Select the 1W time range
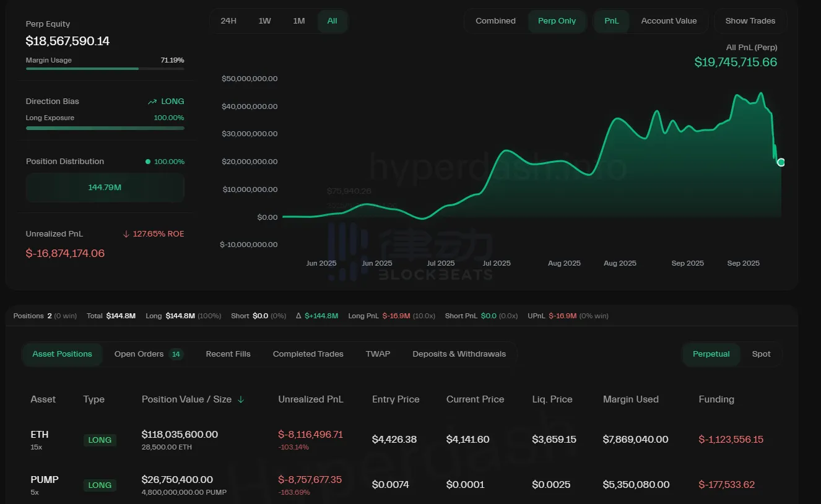 click(x=264, y=21)
